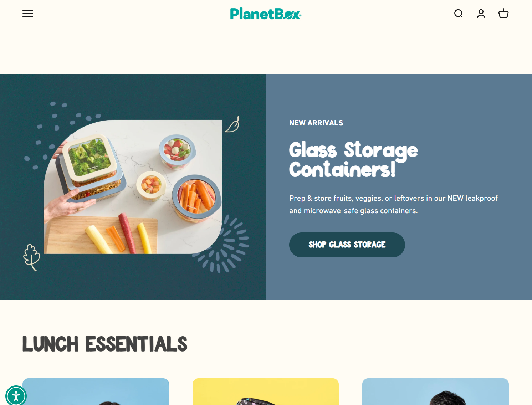
Task: Click the PlanetBox logo
Action: [266, 14]
